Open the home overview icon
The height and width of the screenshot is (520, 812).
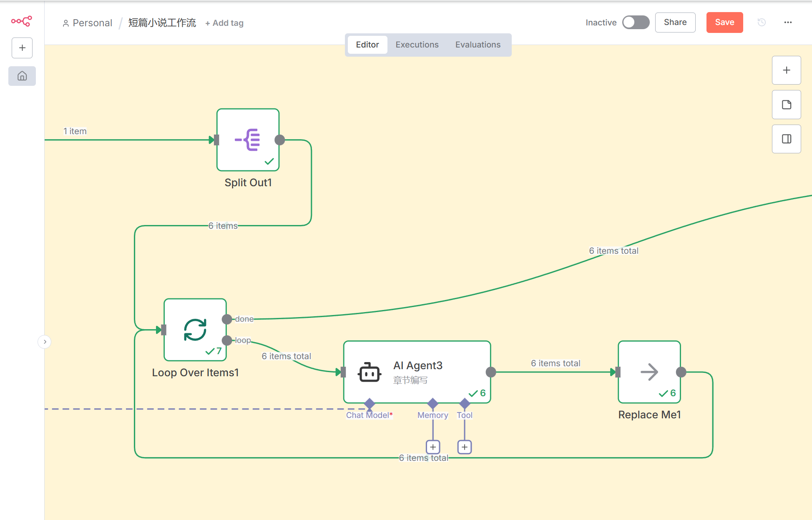pyautogui.click(x=22, y=76)
